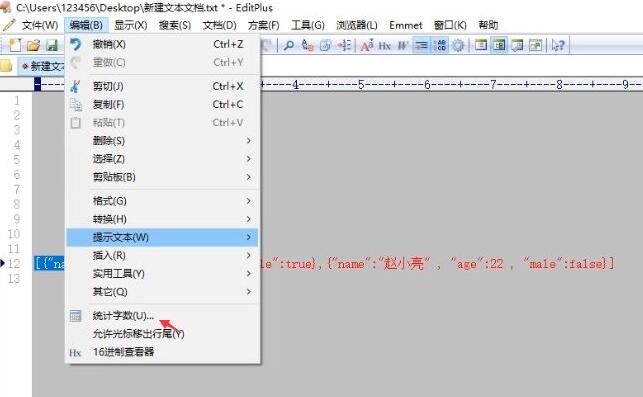Click the column ruler at mark 5

pyautogui.click(x=361, y=85)
